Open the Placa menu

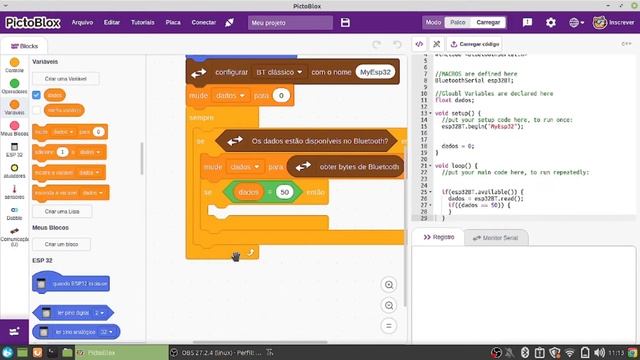pos(173,22)
